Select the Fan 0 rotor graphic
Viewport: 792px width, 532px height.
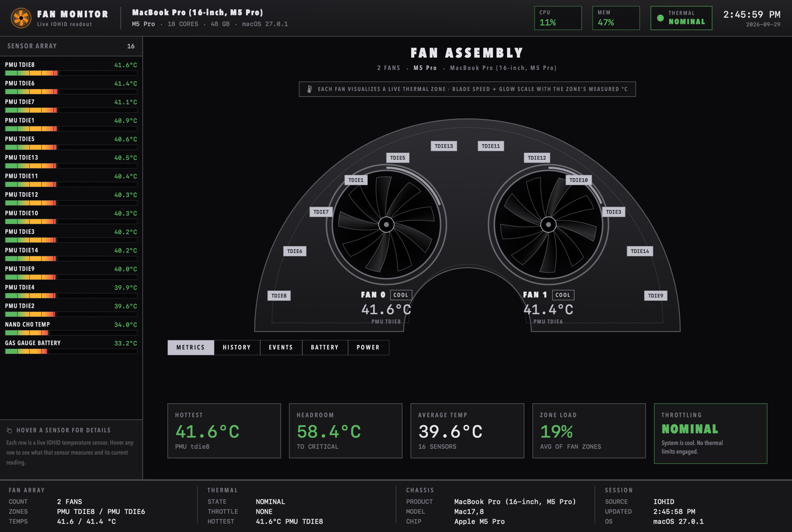(386, 225)
